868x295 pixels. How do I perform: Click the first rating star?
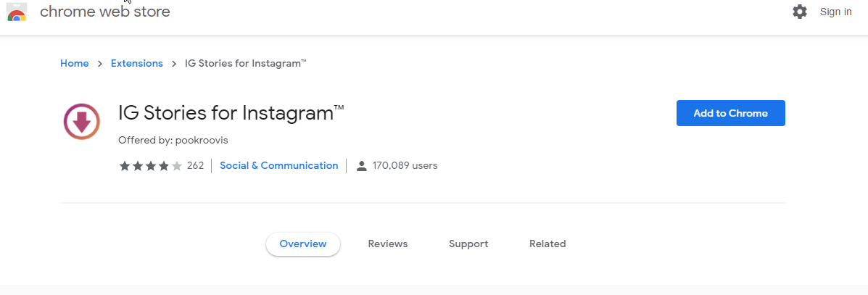click(x=125, y=166)
